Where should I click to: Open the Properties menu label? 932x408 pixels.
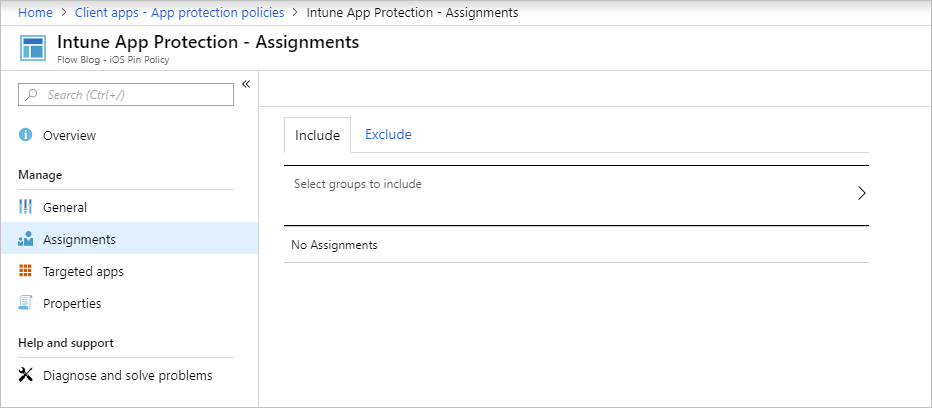coord(72,303)
